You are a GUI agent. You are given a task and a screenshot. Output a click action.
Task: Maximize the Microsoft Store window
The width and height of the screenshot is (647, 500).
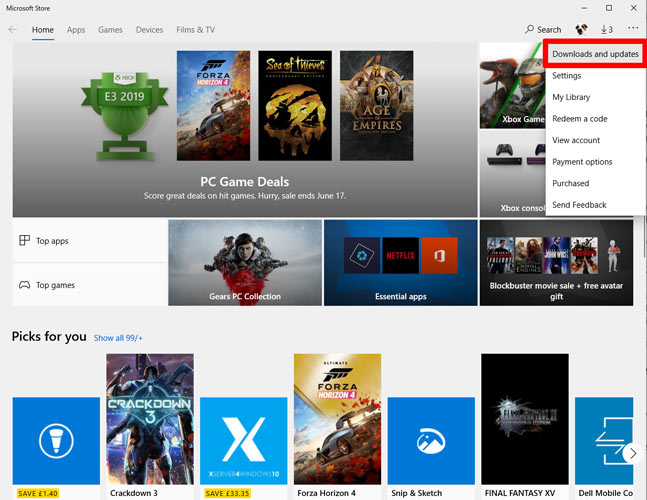click(x=609, y=8)
